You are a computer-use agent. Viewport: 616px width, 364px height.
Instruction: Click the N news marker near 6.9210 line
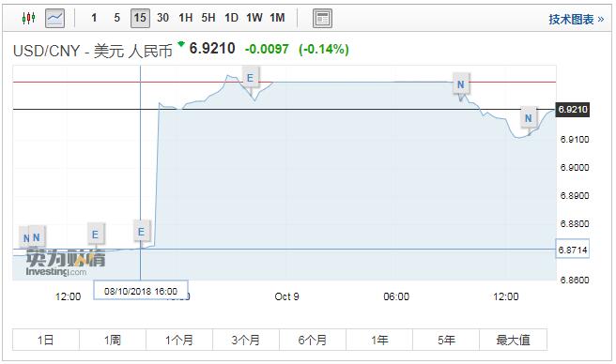461,84
